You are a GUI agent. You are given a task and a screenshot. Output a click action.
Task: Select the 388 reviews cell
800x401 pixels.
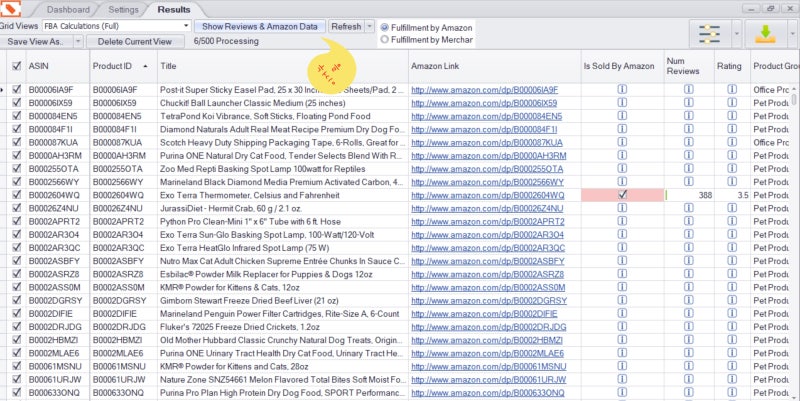tap(689, 195)
